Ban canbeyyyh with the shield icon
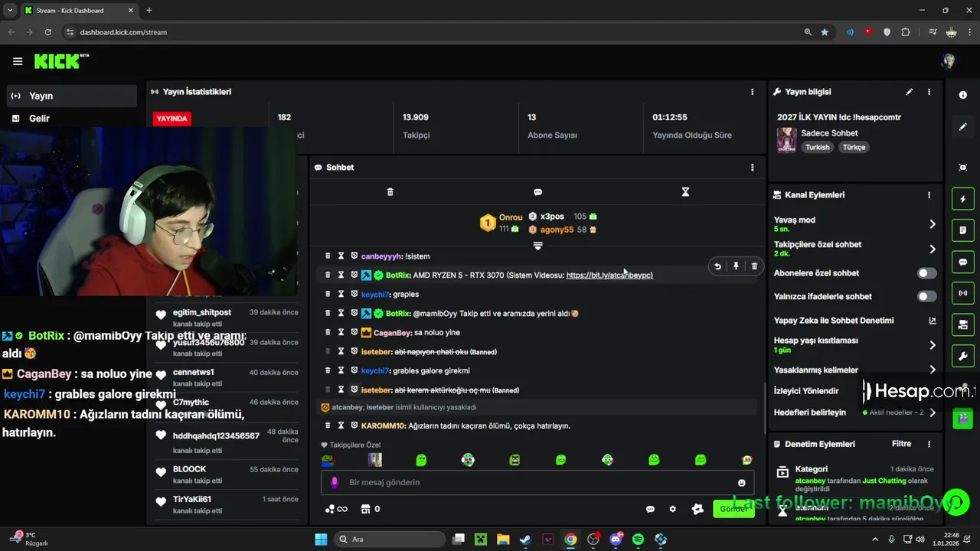The image size is (980, 551). coord(354,256)
